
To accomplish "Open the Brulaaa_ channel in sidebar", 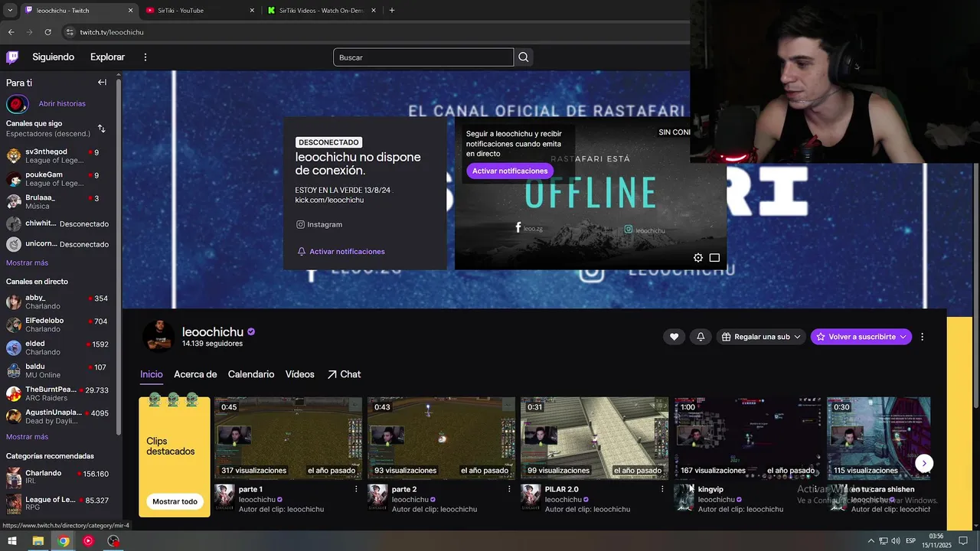I will 57,202.
